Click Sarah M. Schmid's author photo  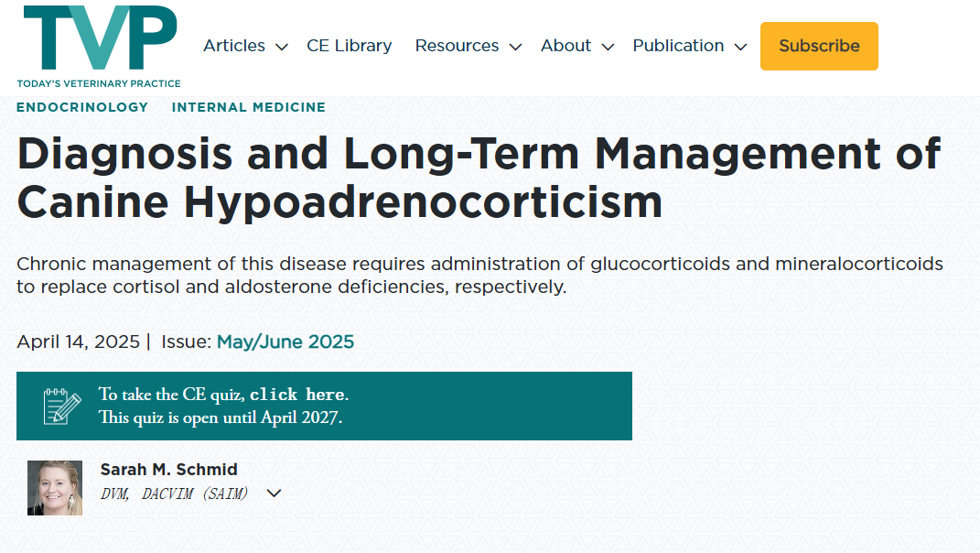(x=55, y=487)
